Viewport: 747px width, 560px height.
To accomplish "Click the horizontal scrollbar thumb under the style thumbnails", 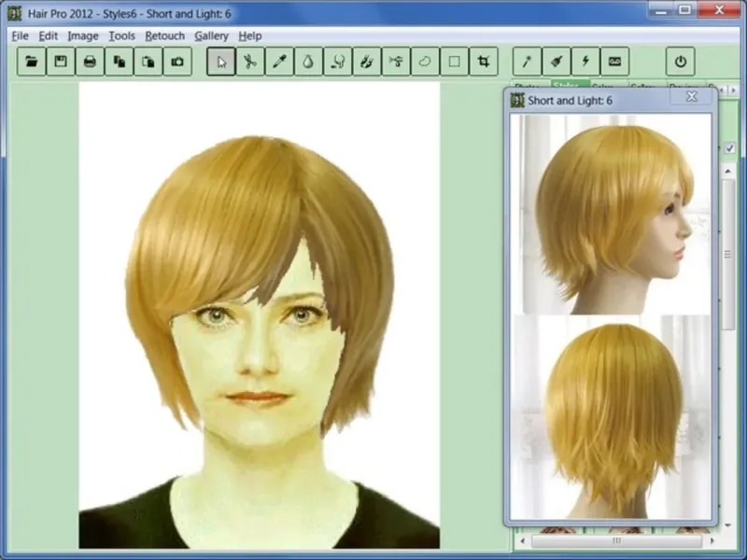I will (x=616, y=540).
